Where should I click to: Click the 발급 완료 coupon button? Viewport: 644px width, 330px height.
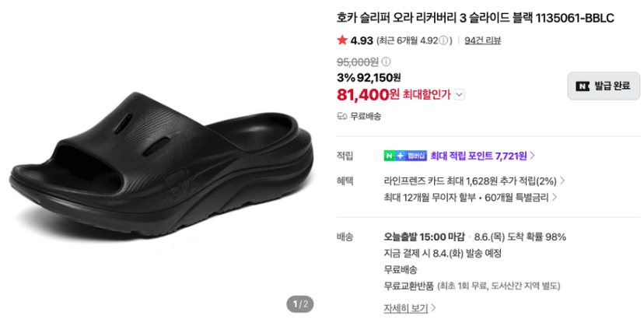coord(604,86)
